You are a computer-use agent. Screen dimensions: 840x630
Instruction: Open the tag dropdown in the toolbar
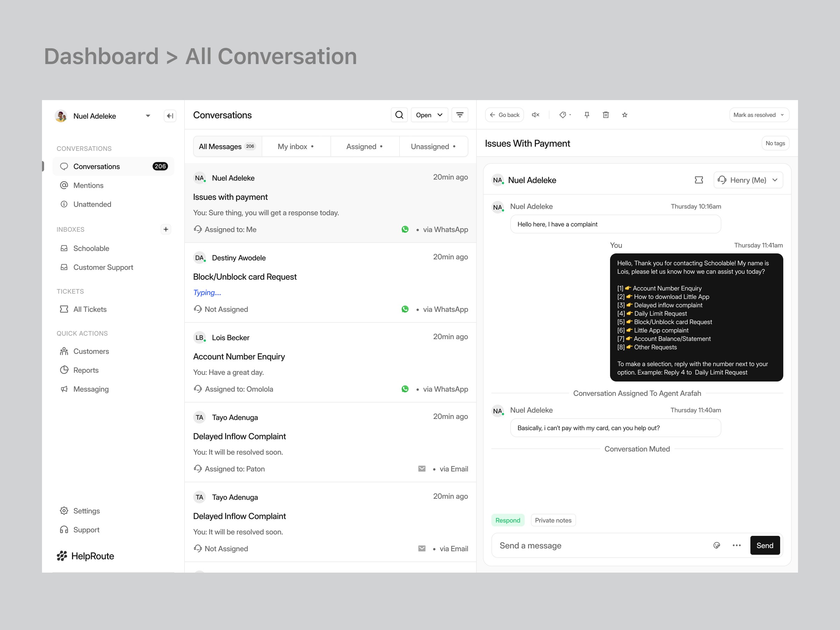[x=565, y=115]
